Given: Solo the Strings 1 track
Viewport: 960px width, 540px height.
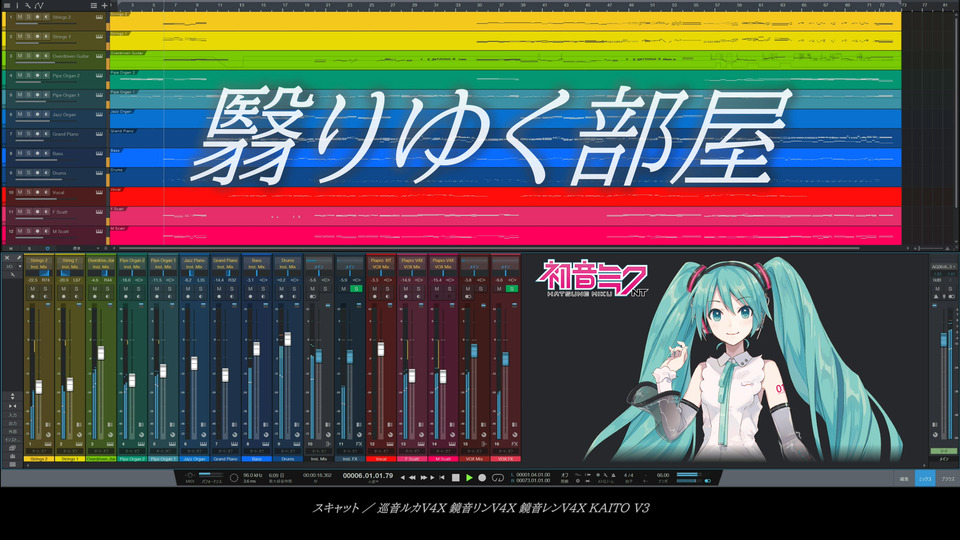Looking at the screenshot, I should [x=28, y=37].
